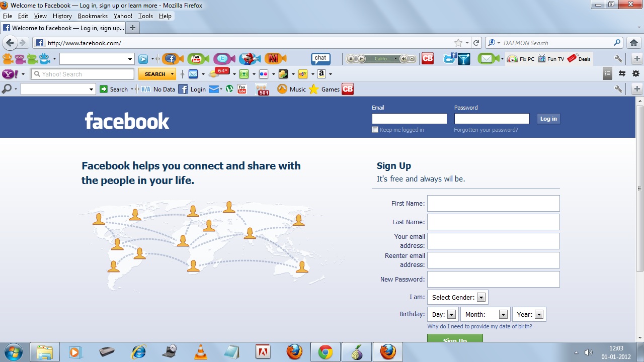644x362 pixels.
Task: Go to Firefox Home page
Action: (634, 43)
